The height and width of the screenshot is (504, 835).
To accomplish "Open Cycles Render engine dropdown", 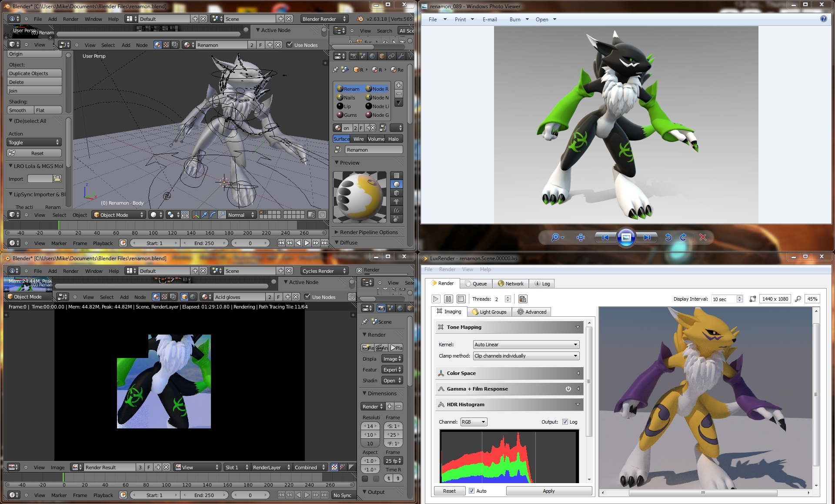I will 324,271.
